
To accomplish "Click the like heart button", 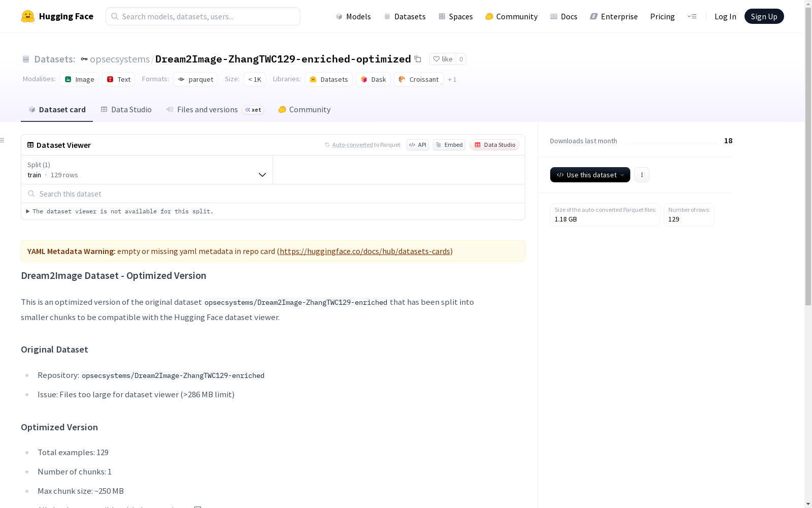I will coord(443,59).
